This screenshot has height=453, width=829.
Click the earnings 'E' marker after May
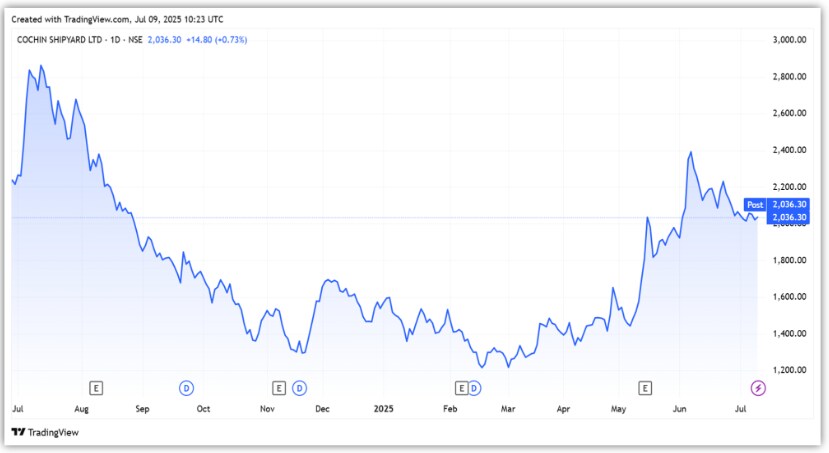point(645,387)
